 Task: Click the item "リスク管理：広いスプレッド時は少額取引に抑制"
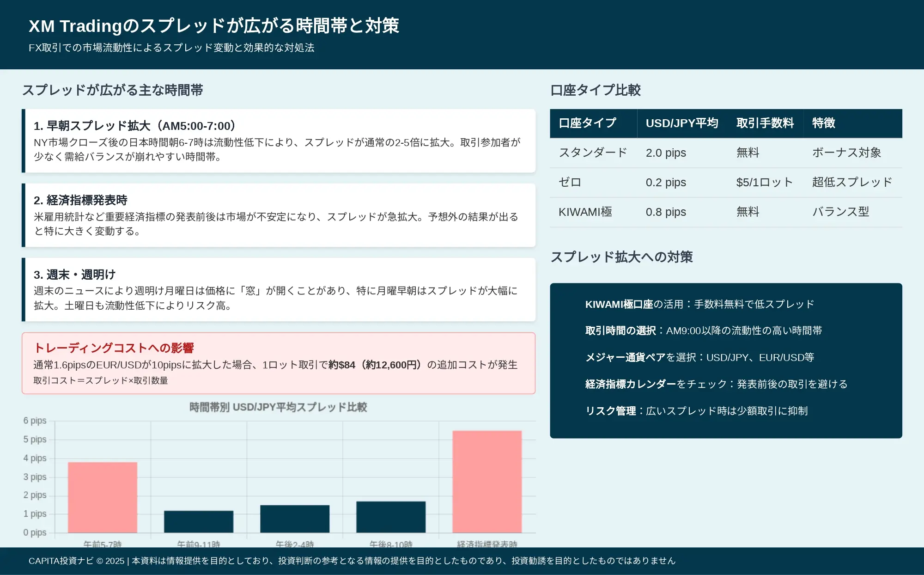[697, 411]
